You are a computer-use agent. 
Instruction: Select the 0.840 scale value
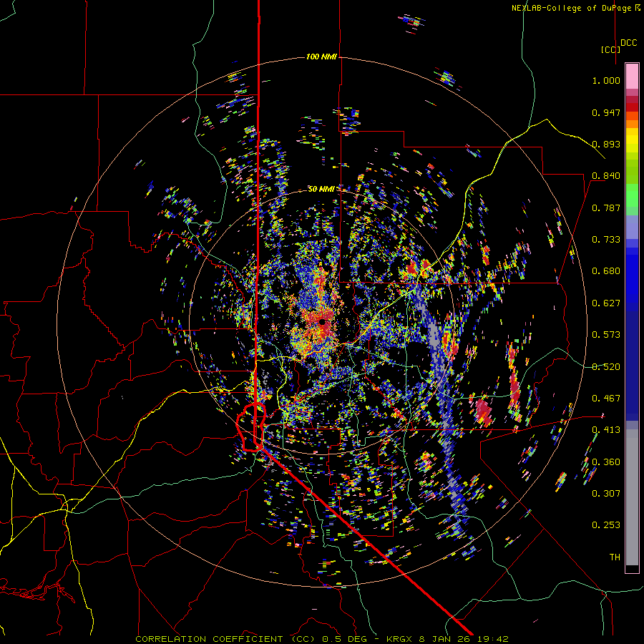tap(606, 176)
